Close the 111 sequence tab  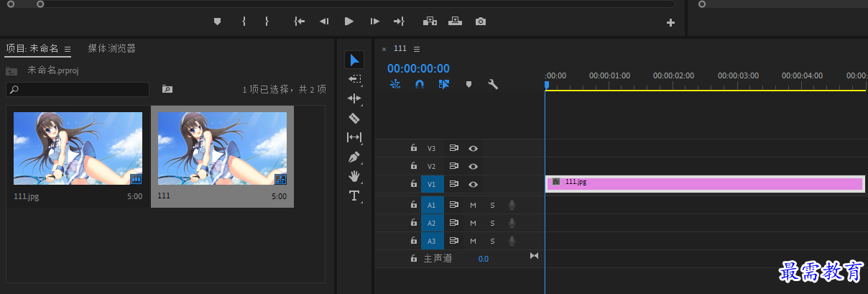384,49
